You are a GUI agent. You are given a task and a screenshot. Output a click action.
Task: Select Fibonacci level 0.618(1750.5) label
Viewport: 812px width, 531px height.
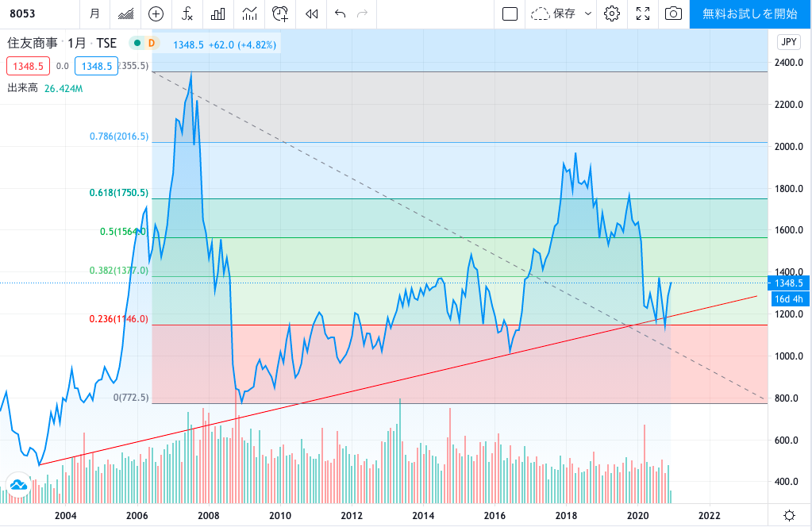pyautogui.click(x=119, y=193)
